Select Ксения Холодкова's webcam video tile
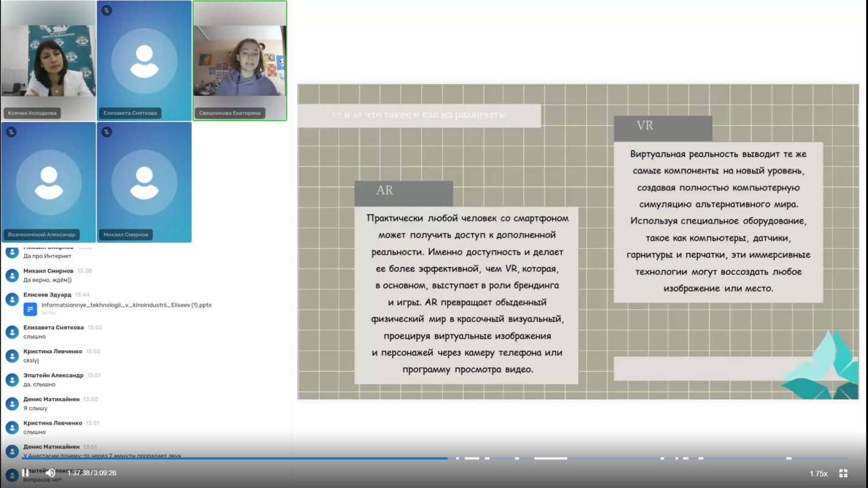This screenshot has width=868, height=488. [48, 61]
